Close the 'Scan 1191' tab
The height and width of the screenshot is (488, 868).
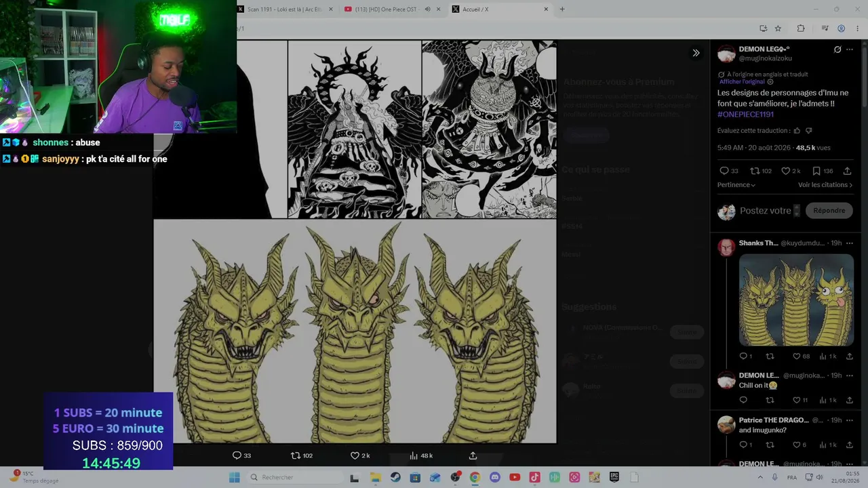point(330,9)
